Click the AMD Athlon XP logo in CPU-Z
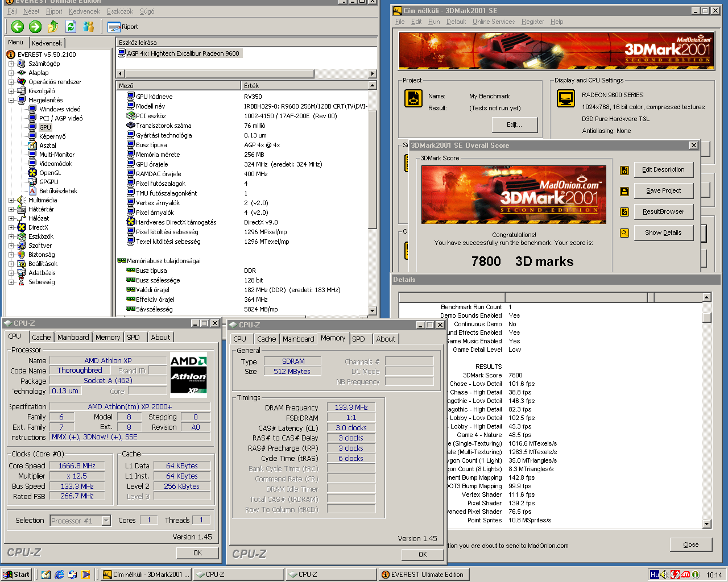Image resolution: width=728 pixels, height=582 pixels. click(189, 374)
